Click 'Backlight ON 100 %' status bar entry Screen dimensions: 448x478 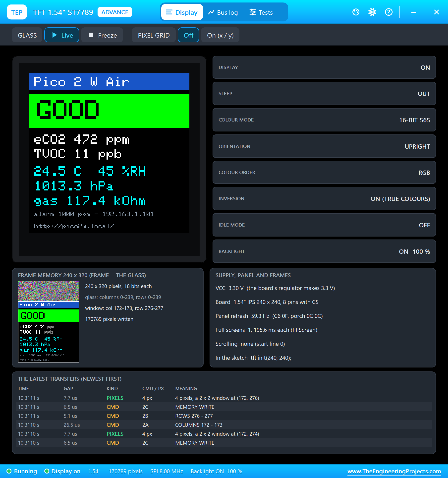(x=216, y=471)
